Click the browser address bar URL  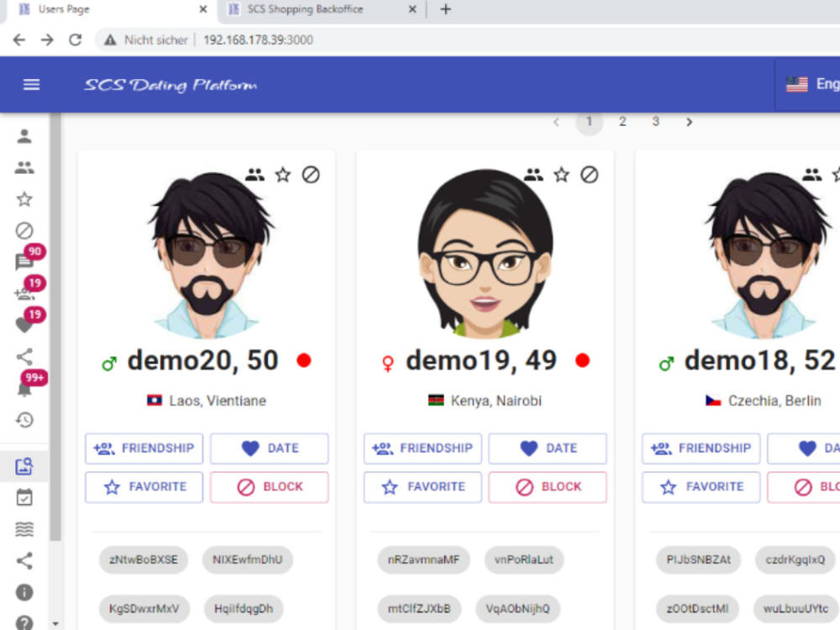tap(258, 40)
